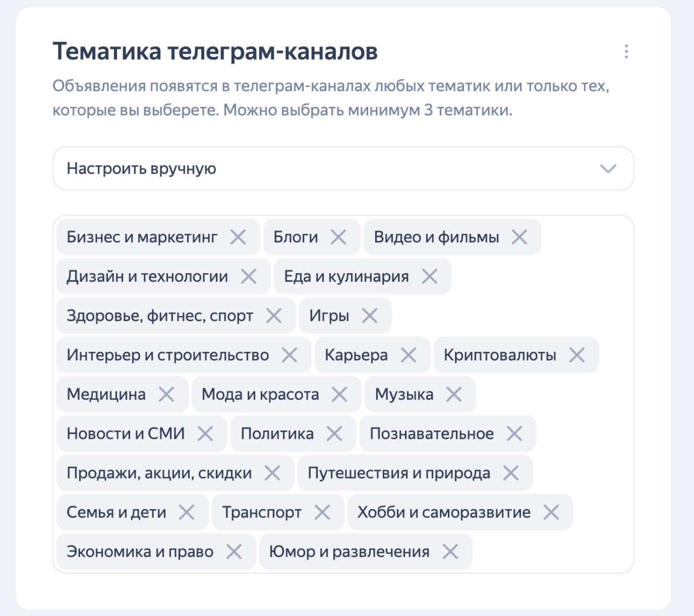This screenshot has height=616, width=694.
Task: Delete the 'Новости и СМИ' tag
Action: tap(205, 434)
